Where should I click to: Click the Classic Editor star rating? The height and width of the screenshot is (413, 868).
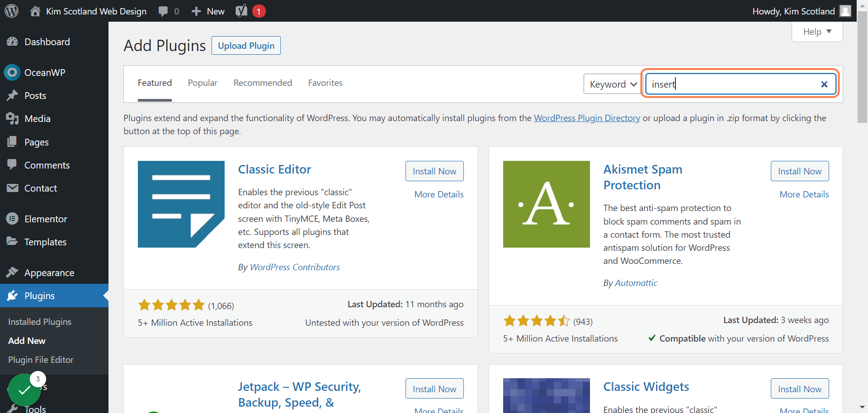point(171,305)
